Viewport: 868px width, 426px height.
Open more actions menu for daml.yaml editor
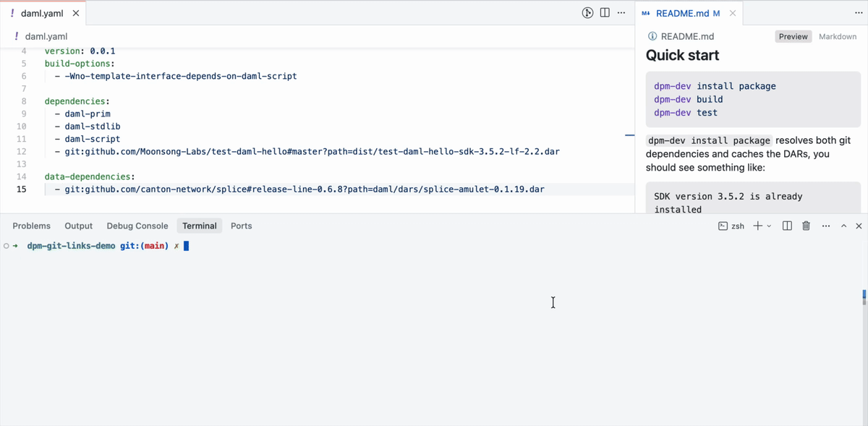point(621,13)
